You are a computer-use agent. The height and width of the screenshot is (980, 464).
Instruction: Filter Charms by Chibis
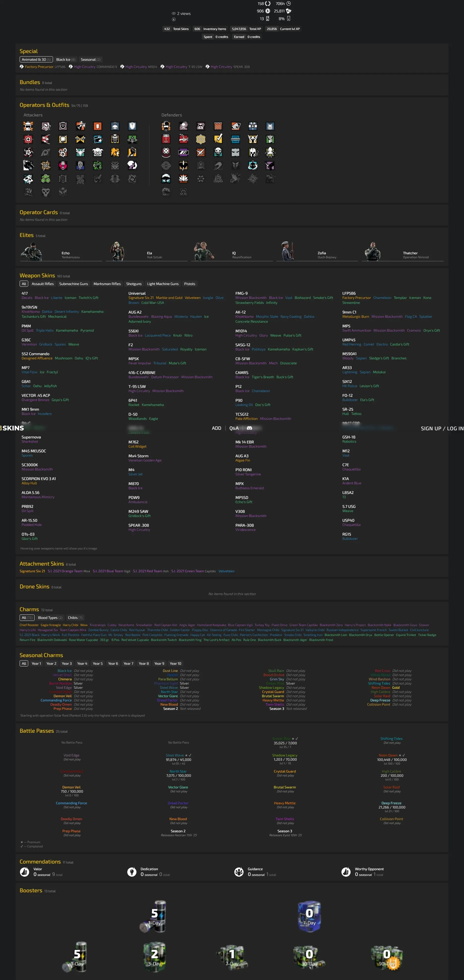coord(75,618)
